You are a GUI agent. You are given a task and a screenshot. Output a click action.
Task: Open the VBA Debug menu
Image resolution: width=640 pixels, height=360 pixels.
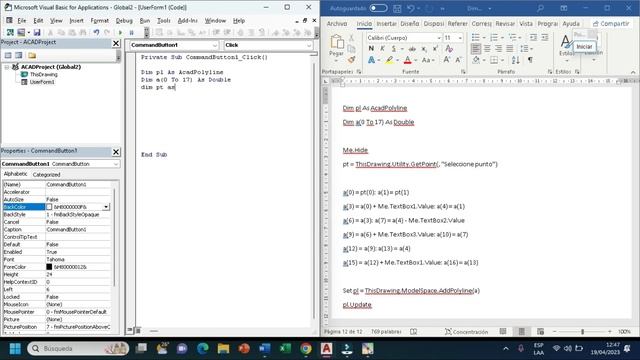(x=124, y=20)
